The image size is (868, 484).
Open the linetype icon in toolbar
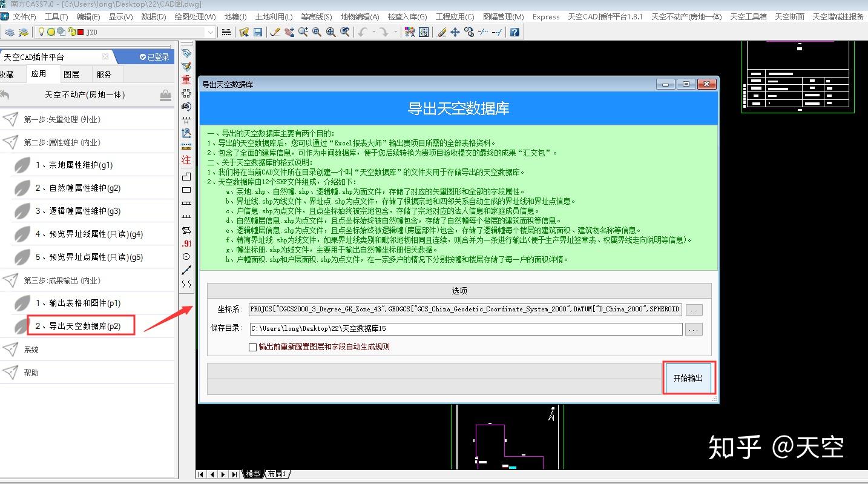(x=226, y=32)
